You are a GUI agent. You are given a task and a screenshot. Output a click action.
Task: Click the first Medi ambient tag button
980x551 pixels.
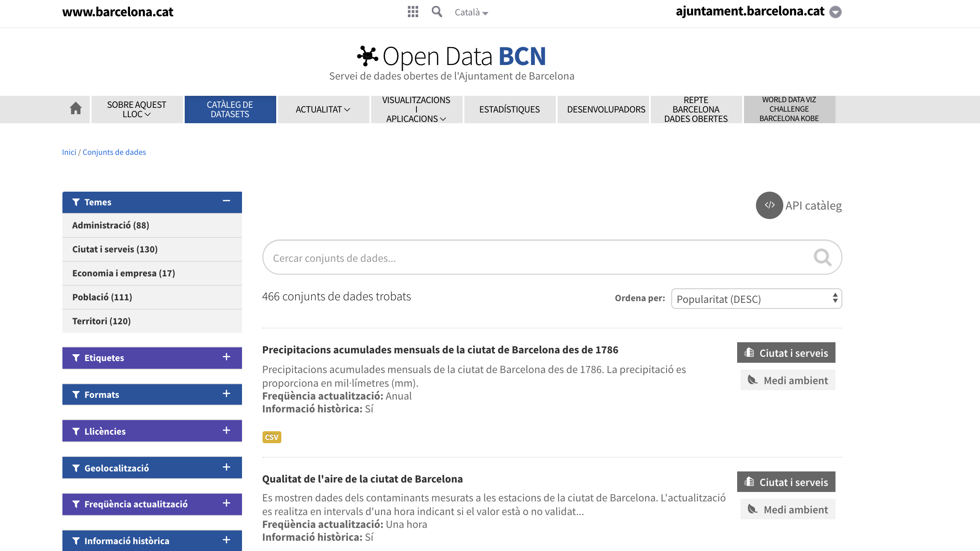(x=788, y=380)
